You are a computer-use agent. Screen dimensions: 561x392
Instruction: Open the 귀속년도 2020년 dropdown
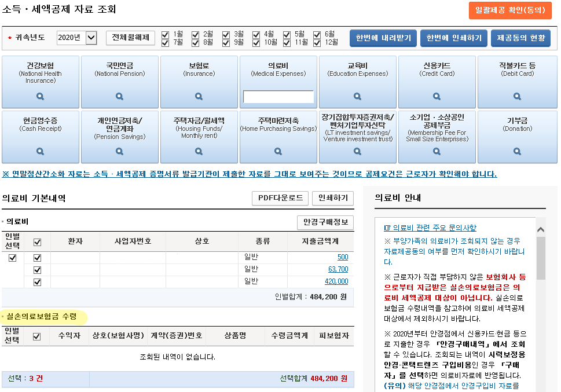pyautogui.click(x=77, y=38)
